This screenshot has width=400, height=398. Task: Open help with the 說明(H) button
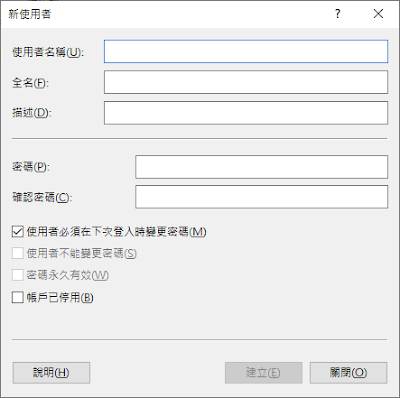point(51,373)
